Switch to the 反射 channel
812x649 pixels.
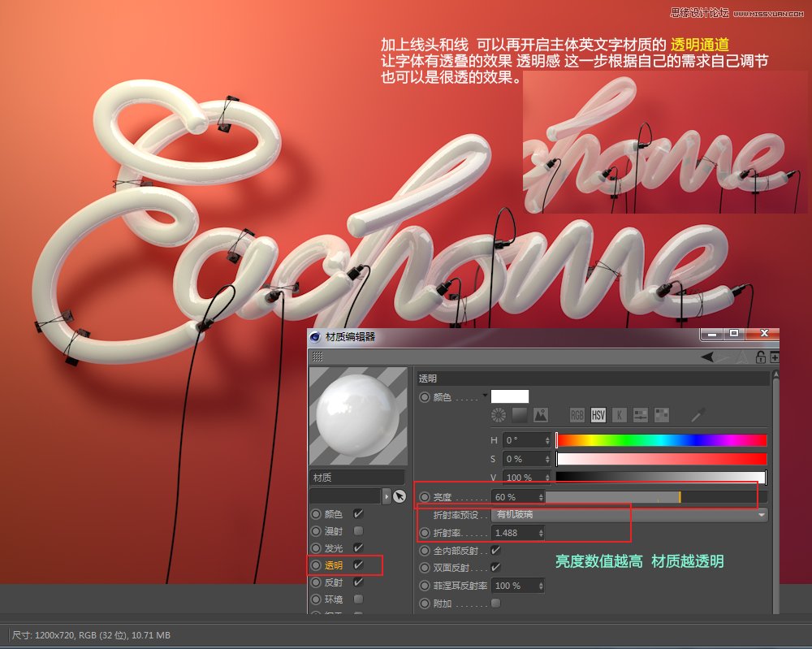pyautogui.click(x=335, y=582)
